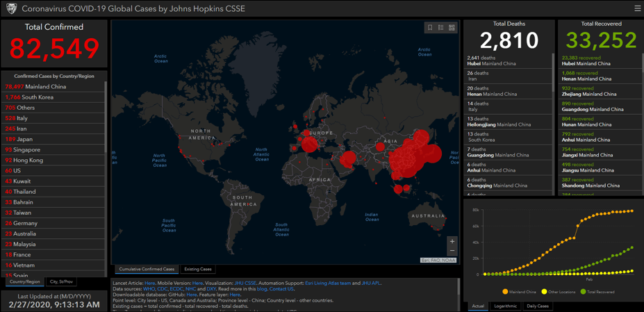Open the hamburger menu at top right
The width and height of the screenshot is (644, 312).
[x=638, y=8]
